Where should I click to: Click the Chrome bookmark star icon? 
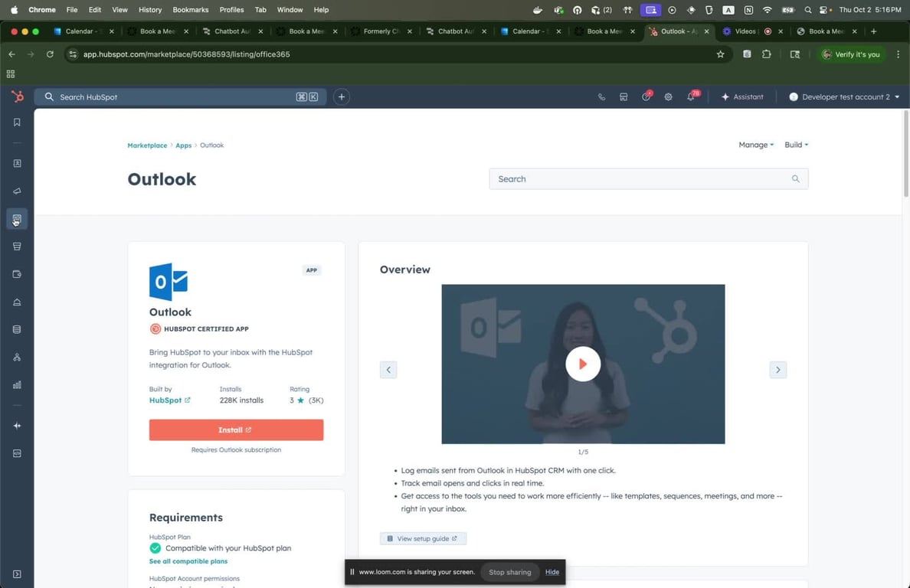point(720,54)
